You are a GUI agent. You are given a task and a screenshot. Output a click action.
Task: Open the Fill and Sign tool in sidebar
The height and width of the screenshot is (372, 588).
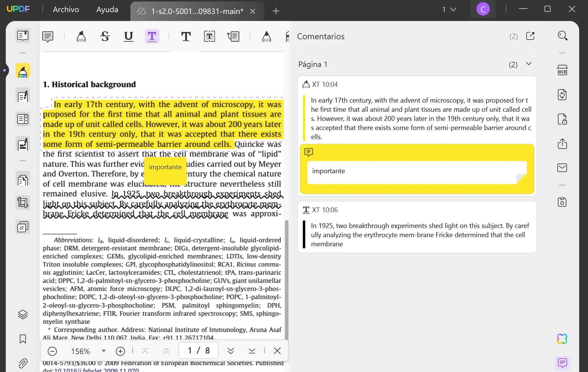[x=23, y=144]
